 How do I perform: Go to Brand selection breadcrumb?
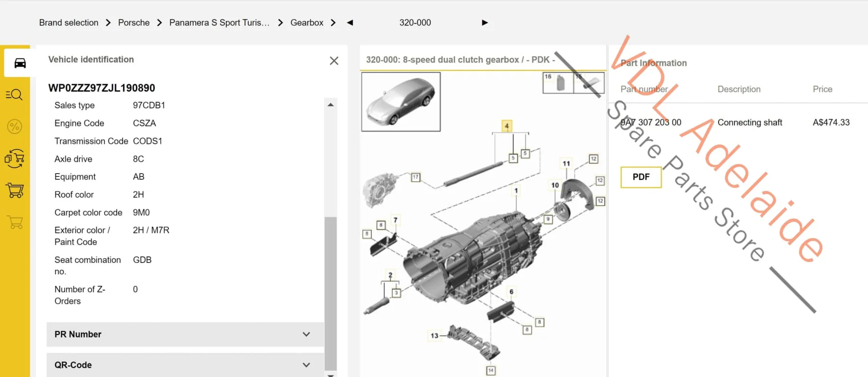coord(68,23)
